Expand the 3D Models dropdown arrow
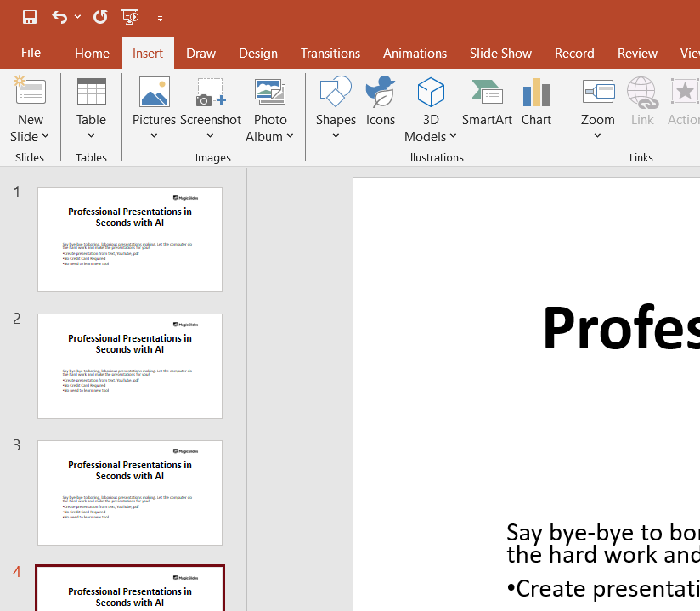The height and width of the screenshot is (611, 700). click(x=453, y=137)
